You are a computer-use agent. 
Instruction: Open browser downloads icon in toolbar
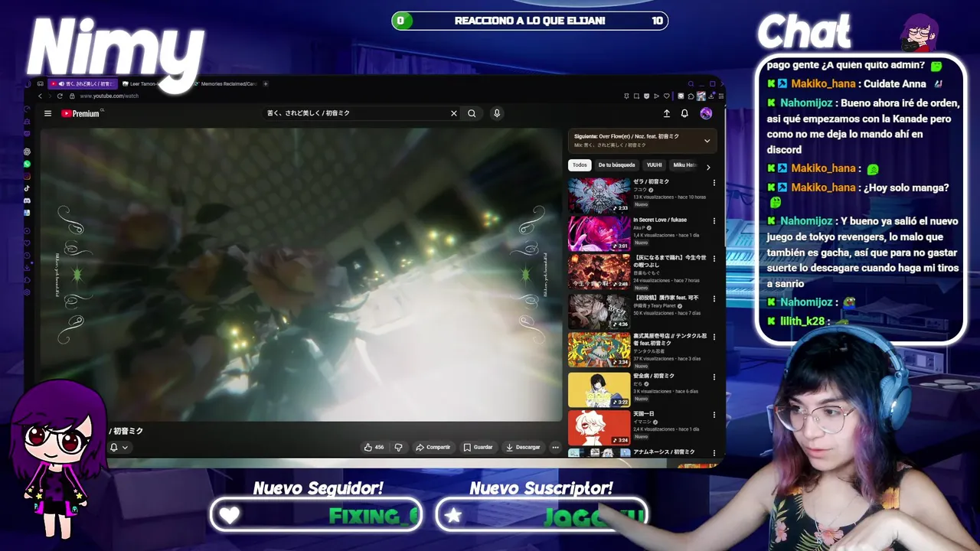pyautogui.click(x=710, y=96)
